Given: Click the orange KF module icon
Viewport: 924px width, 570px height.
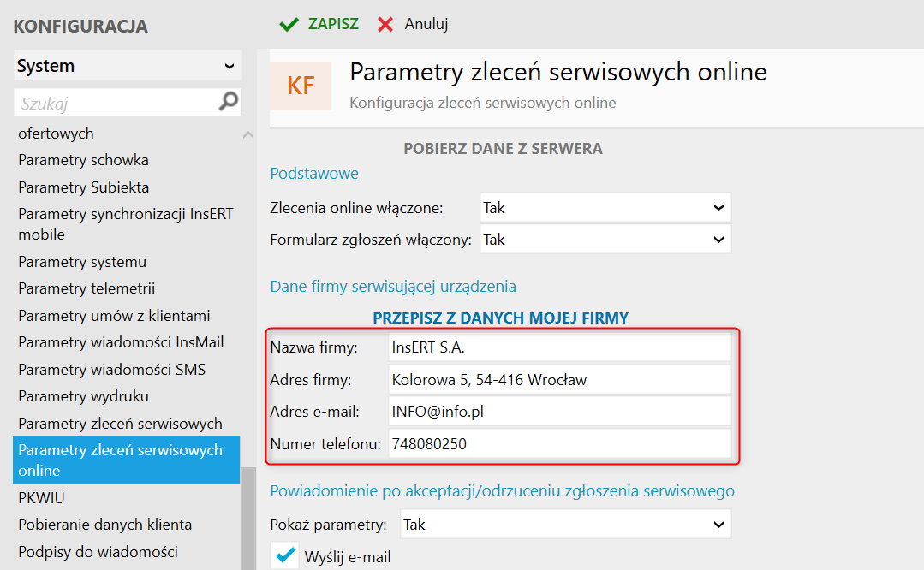Looking at the screenshot, I should [x=301, y=86].
